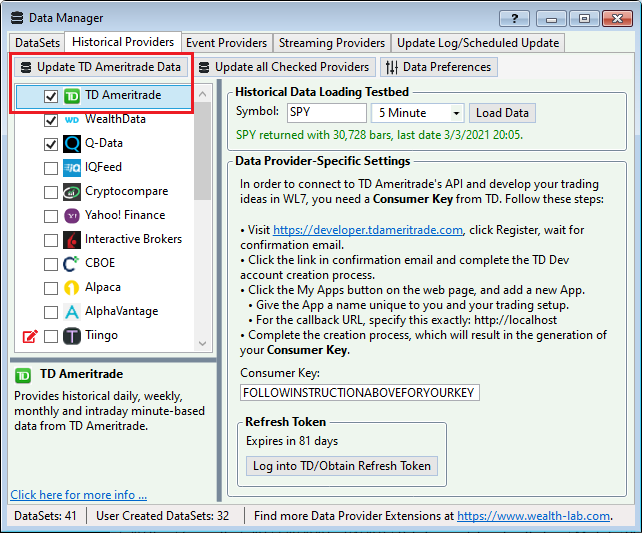Click Update all Checked Providers button

(x=284, y=67)
